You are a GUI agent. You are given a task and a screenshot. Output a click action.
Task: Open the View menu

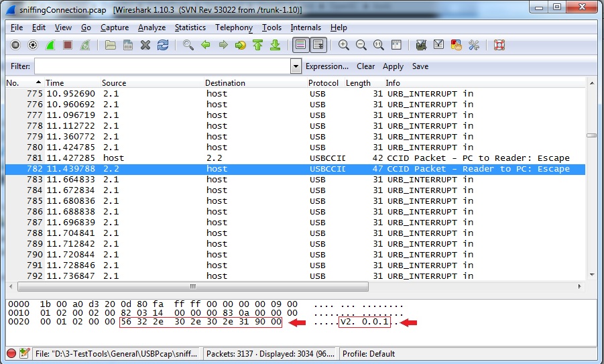tap(63, 27)
